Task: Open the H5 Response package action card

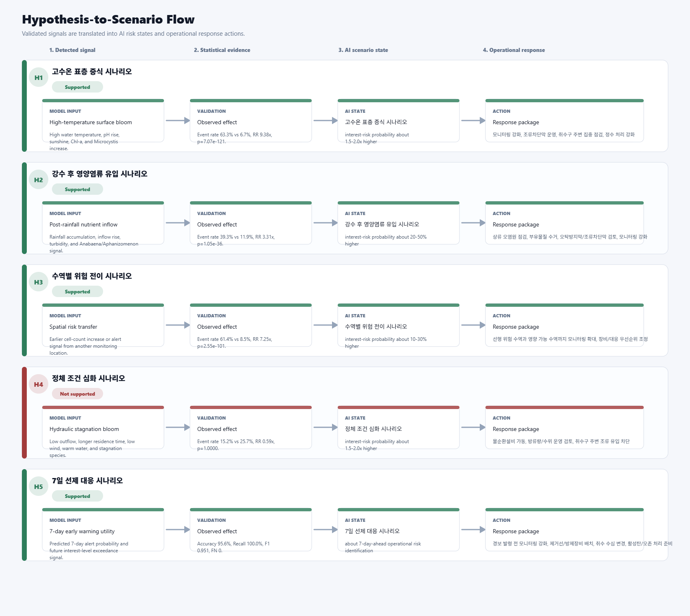Action: (565, 530)
